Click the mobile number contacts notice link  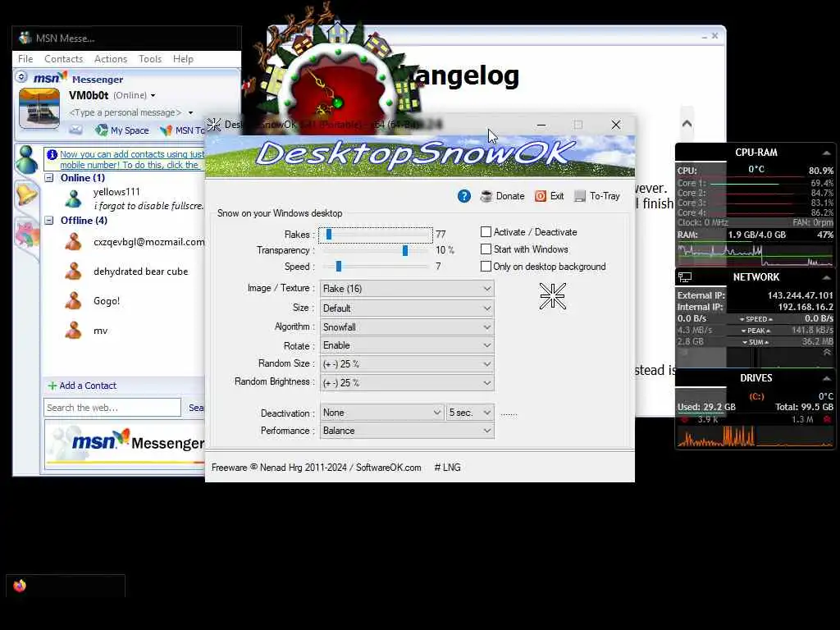pyautogui.click(x=132, y=160)
